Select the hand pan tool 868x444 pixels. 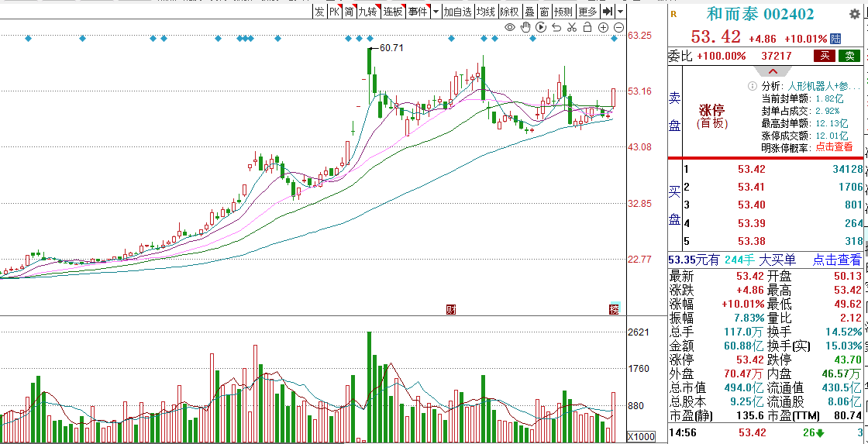point(526,27)
